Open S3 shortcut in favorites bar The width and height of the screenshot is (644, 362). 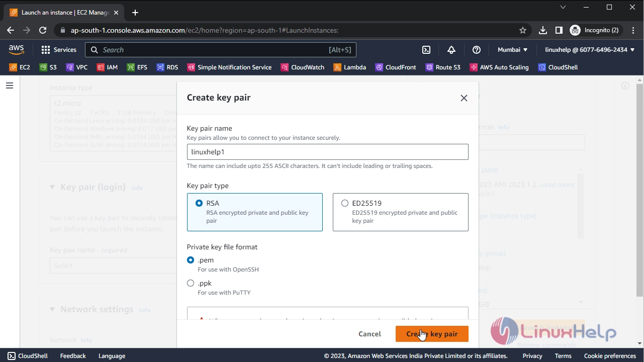[48, 67]
